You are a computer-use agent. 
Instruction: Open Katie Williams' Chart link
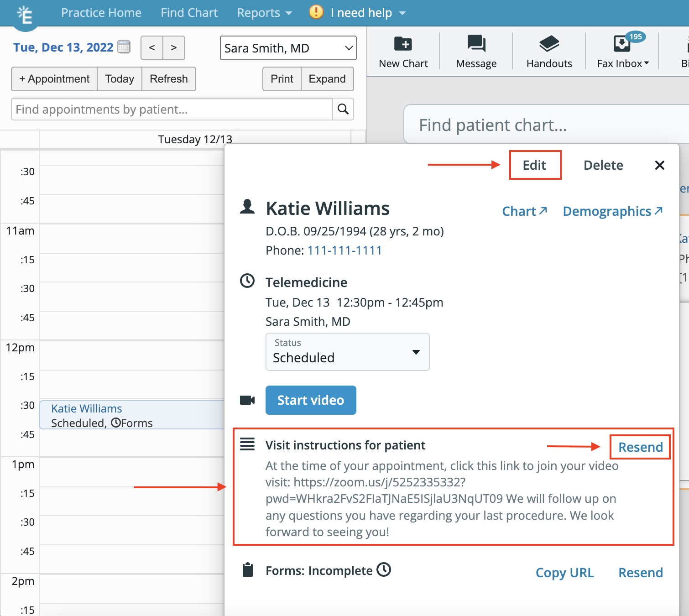pos(525,211)
